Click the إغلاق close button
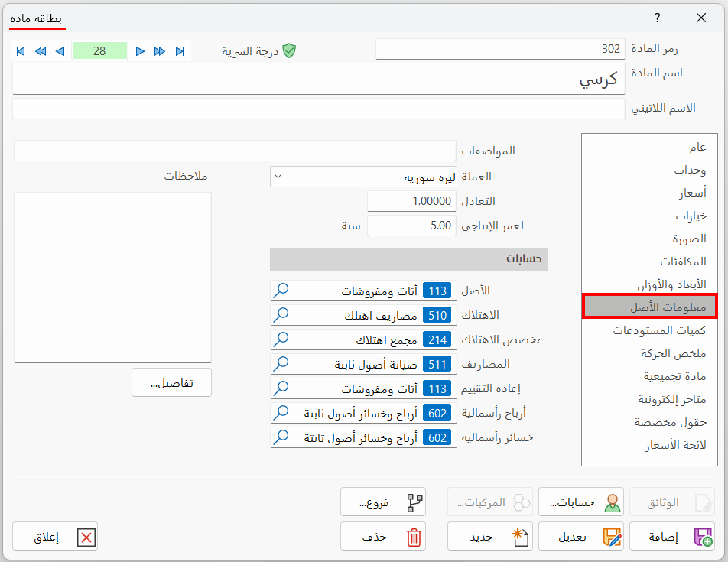 (x=55, y=537)
